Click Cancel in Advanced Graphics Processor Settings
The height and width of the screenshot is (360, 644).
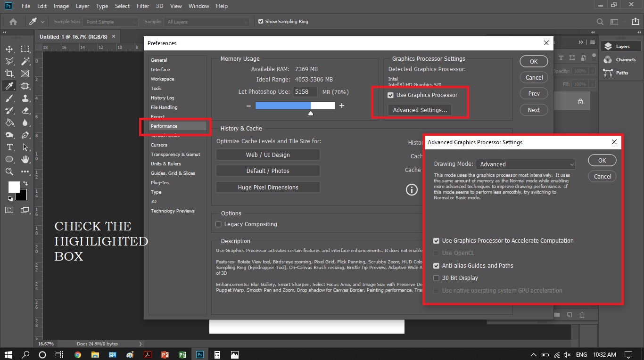(602, 177)
